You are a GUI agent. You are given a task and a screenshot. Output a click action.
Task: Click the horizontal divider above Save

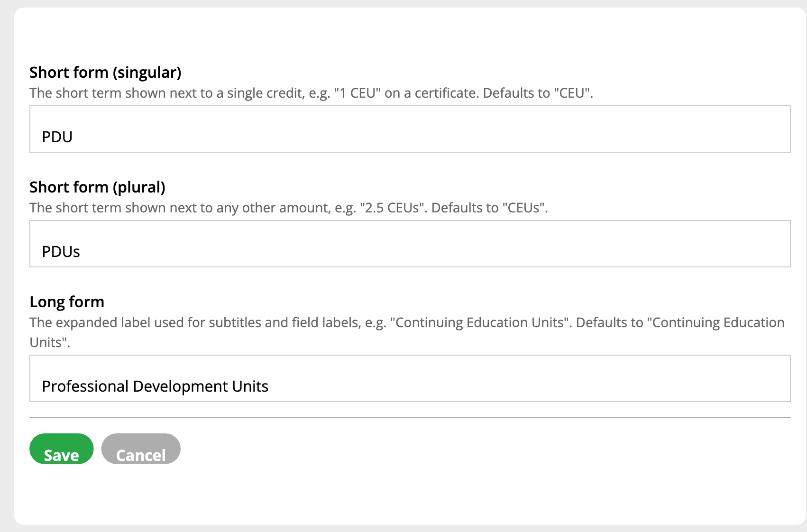[410, 418]
